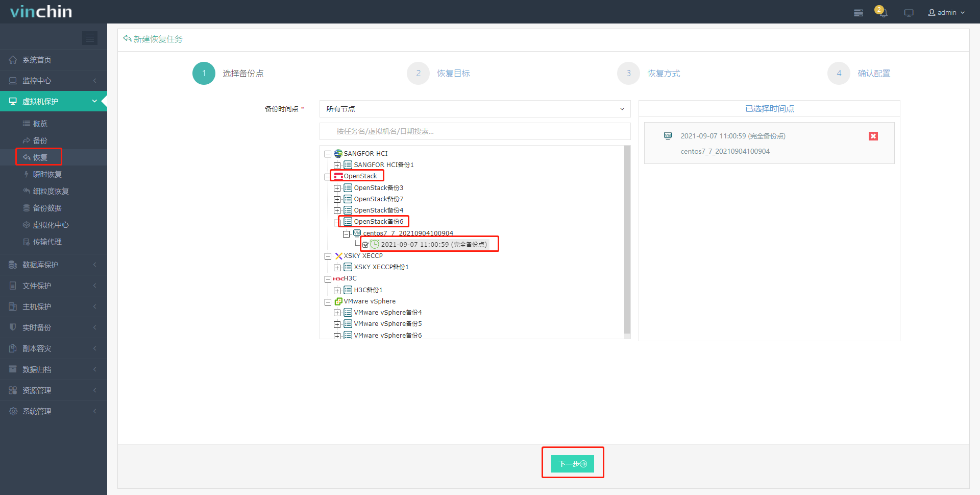Open the OpenStack platform icon in tree
This screenshot has height=495, width=980.
click(x=338, y=175)
